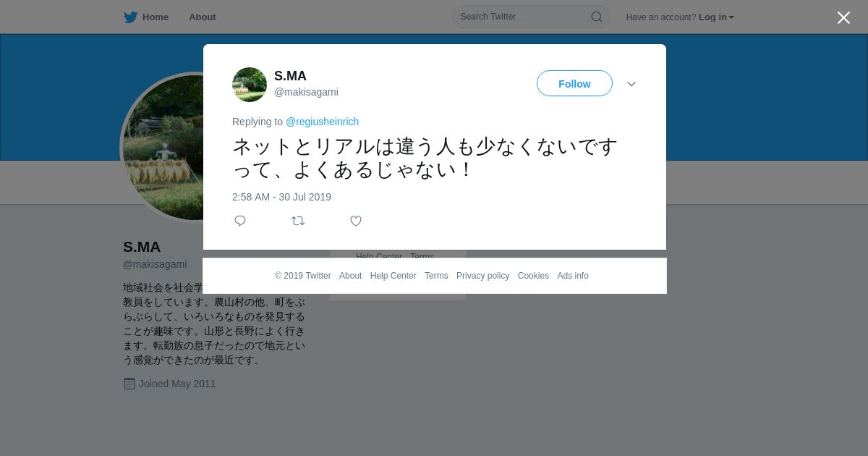
Task: Retweet this tweet using the arrows icon
Action: click(x=298, y=221)
